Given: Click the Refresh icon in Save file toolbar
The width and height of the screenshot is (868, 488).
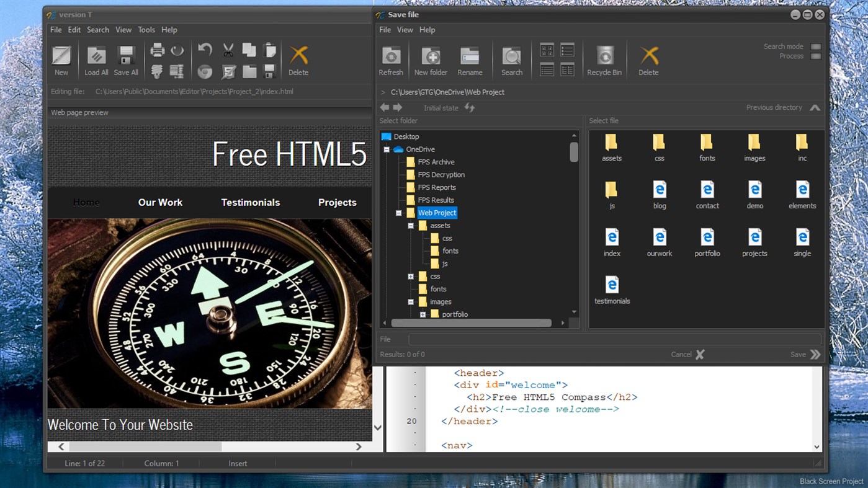Looking at the screenshot, I should coord(391,56).
